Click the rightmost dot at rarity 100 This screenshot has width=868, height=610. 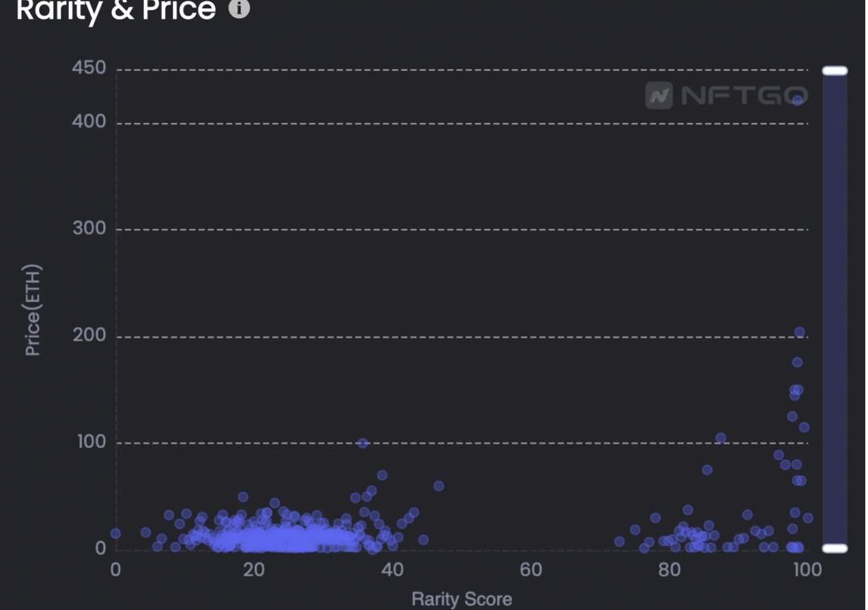[x=808, y=518]
